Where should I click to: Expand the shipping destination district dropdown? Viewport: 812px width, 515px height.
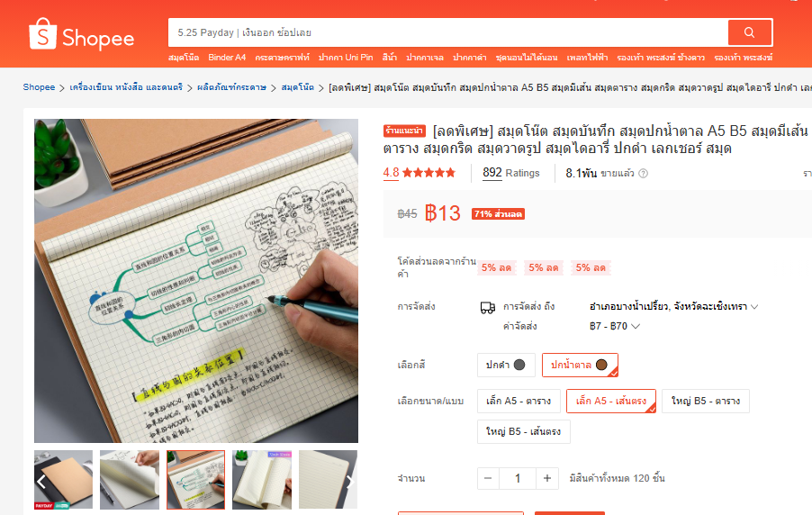[673, 307]
